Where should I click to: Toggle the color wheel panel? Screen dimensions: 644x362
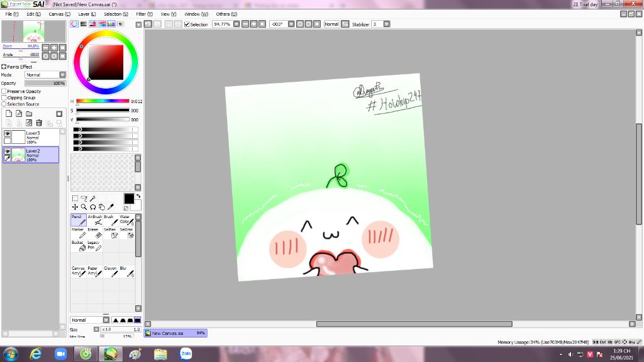click(x=74, y=25)
